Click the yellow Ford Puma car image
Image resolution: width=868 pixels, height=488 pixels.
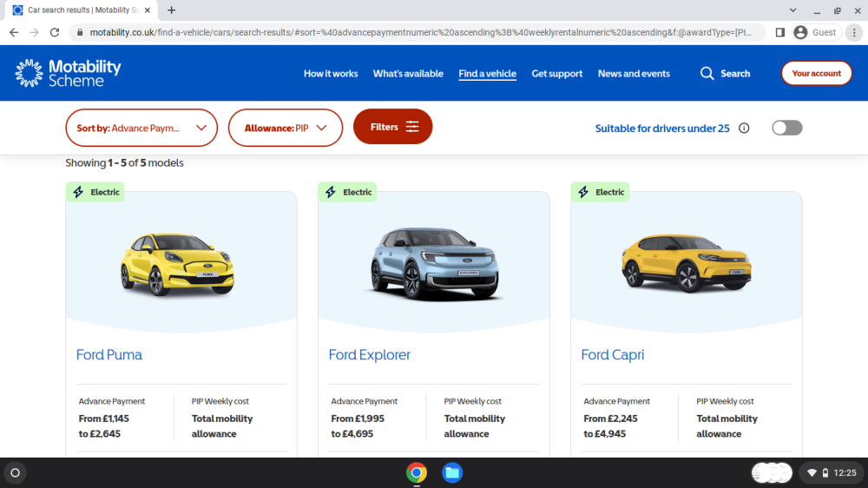(177, 263)
